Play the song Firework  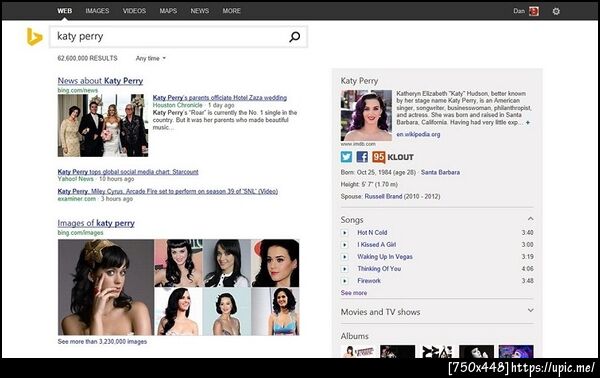coord(344,281)
